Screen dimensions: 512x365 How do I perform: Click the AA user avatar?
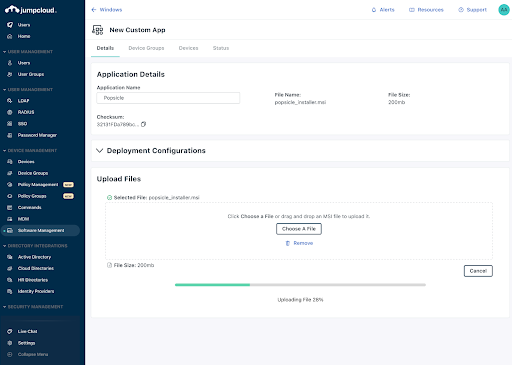click(x=504, y=10)
